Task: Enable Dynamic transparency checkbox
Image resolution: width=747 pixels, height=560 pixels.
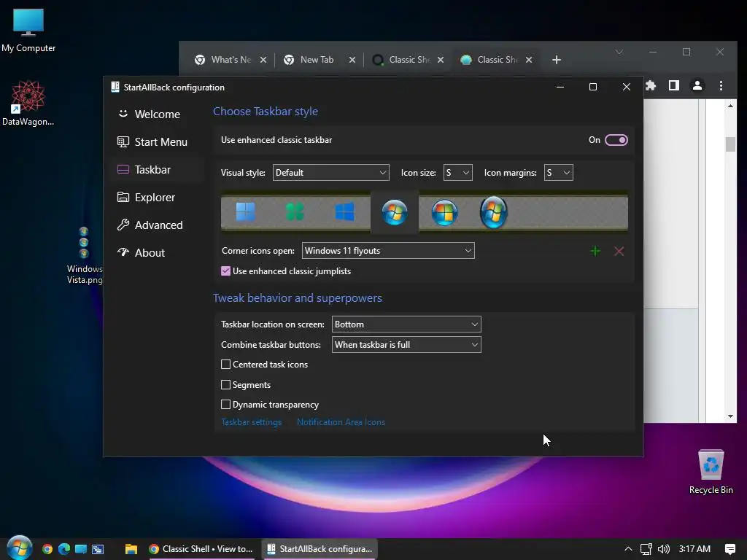Action: tap(226, 404)
